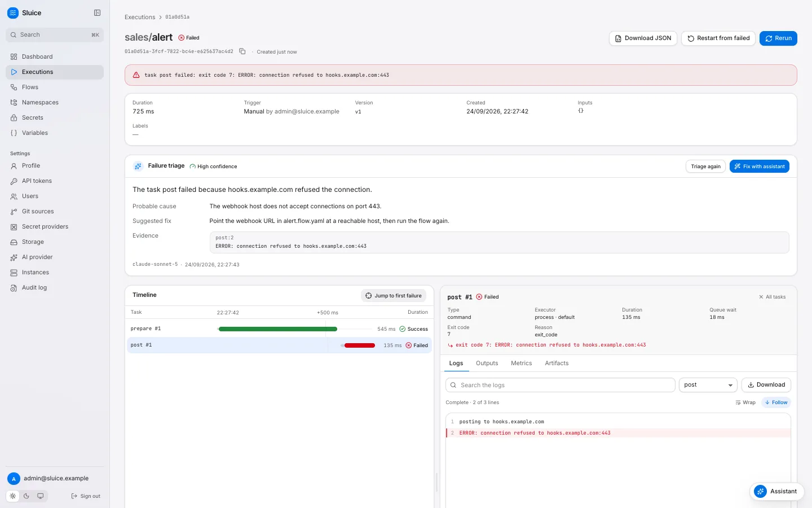The image size is (812, 508).
Task: Click the red alert warning triangle icon
Action: (x=136, y=75)
